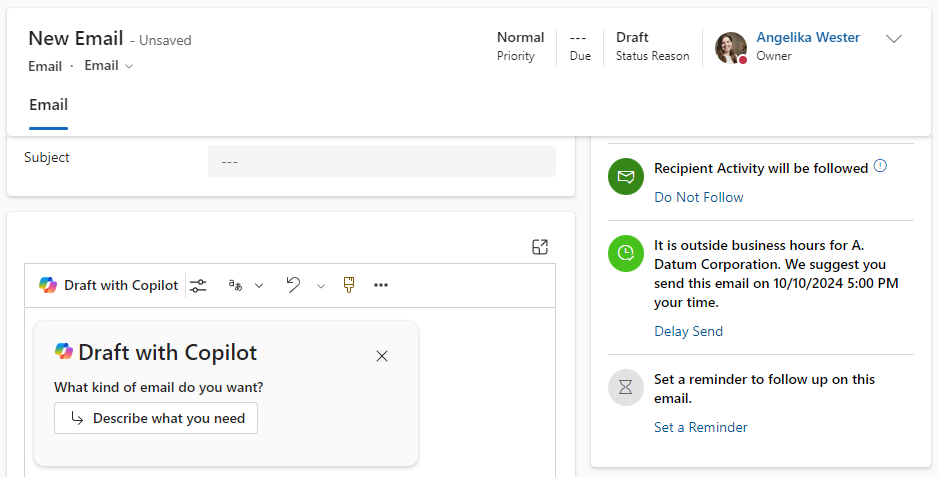938x477 pixels.
Task: Click the Draft with Copilot toolbar button
Action: [x=108, y=285]
